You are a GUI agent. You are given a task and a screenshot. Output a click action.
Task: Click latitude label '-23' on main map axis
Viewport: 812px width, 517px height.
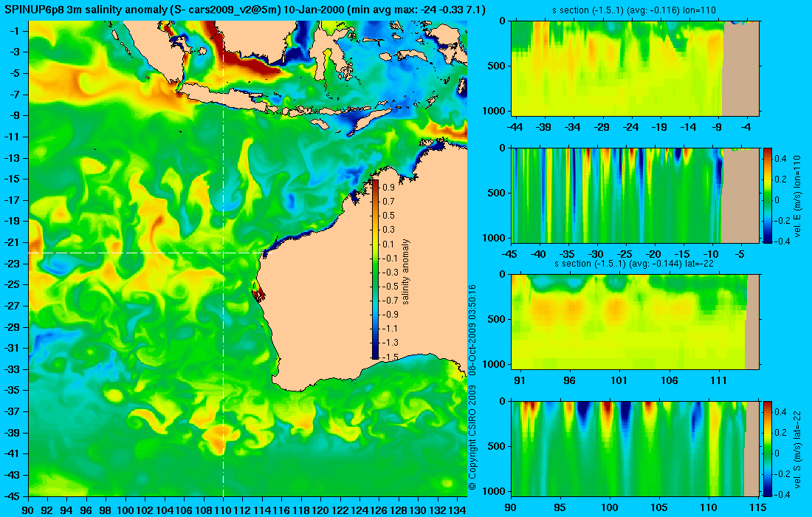13,263
